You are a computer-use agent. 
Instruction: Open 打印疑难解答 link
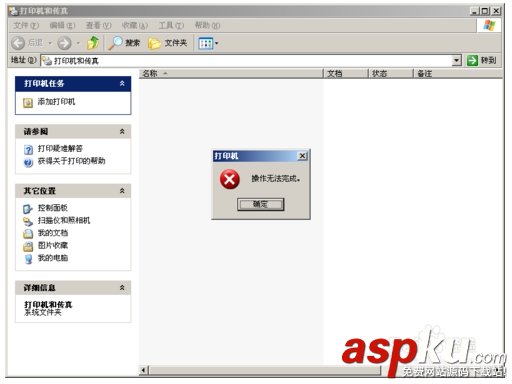pos(60,148)
